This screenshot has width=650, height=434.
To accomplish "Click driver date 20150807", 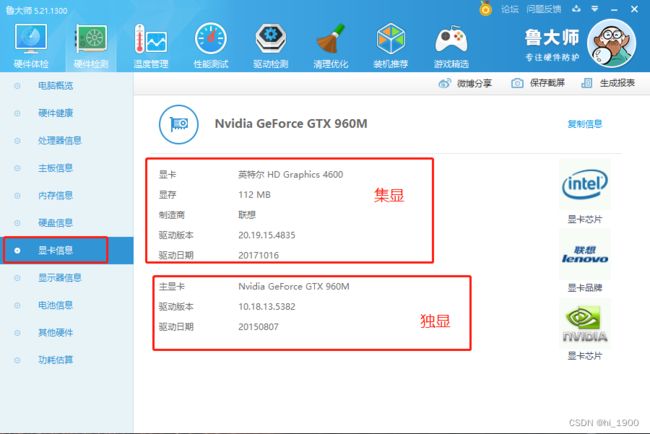I will (259, 327).
